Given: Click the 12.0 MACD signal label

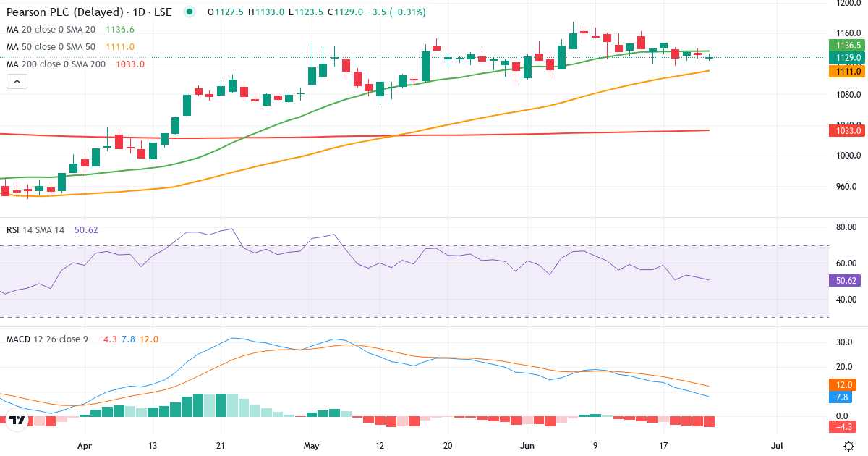Looking at the screenshot, I should 841,385.
